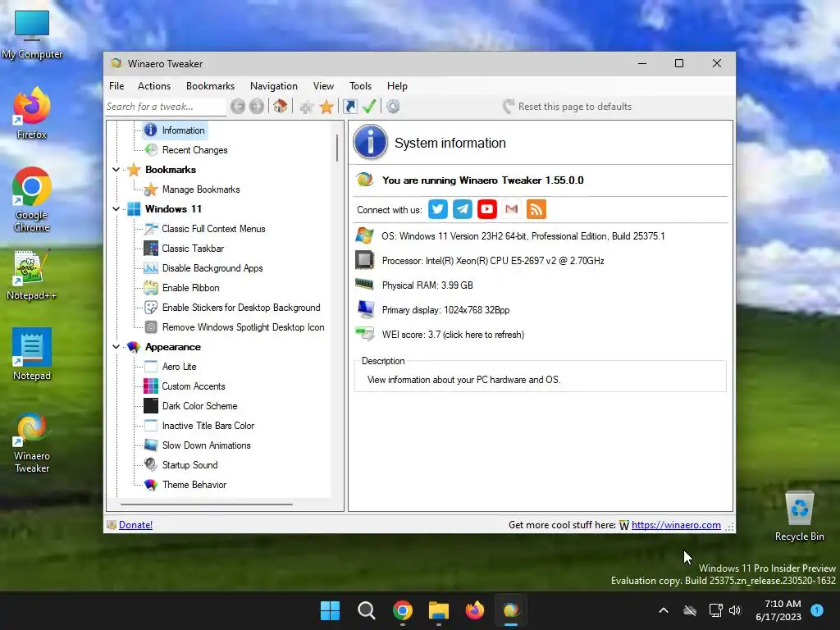
Task: Open bookmarks with the gold star icon
Action: pyautogui.click(x=326, y=107)
